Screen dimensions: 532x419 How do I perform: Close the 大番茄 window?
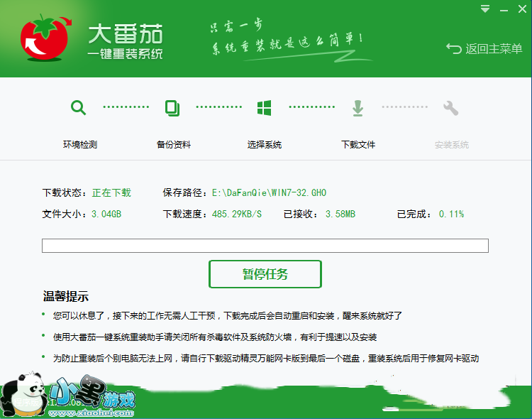click(523, 9)
